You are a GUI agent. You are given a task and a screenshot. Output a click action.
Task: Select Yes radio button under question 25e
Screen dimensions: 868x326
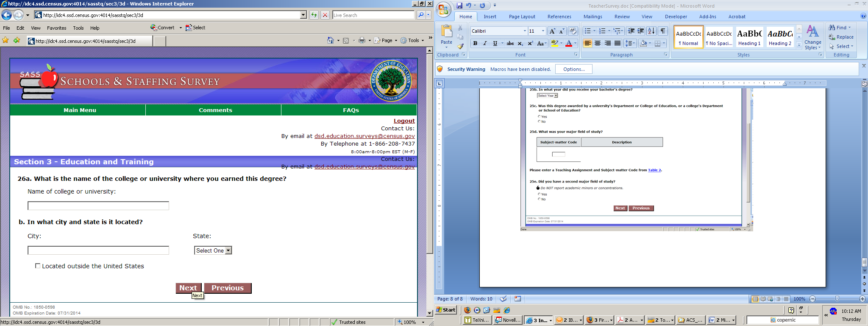[x=539, y=194]
